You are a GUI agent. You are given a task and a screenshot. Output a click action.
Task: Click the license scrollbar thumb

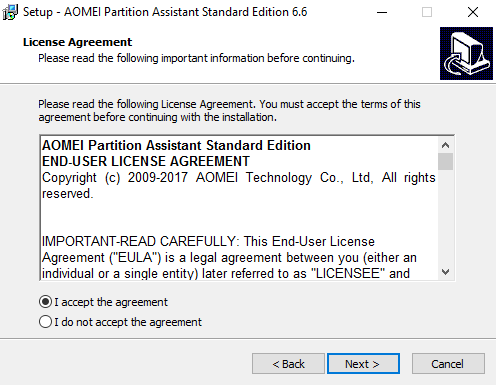445,161
